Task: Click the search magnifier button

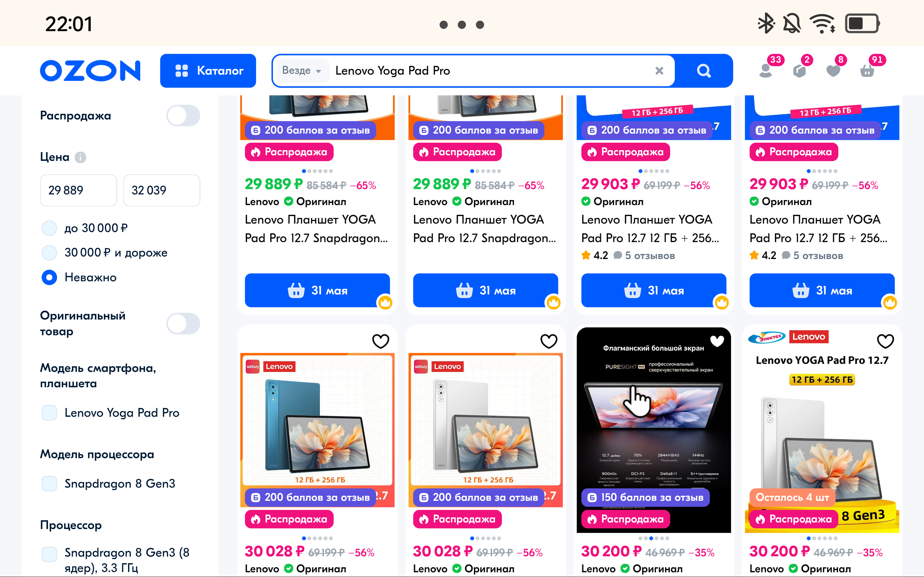Action: point(704,71)
